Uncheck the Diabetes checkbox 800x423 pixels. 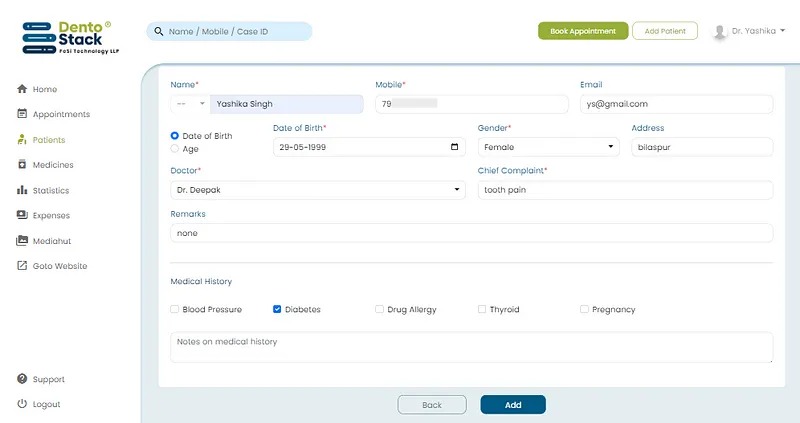(277, 310)
